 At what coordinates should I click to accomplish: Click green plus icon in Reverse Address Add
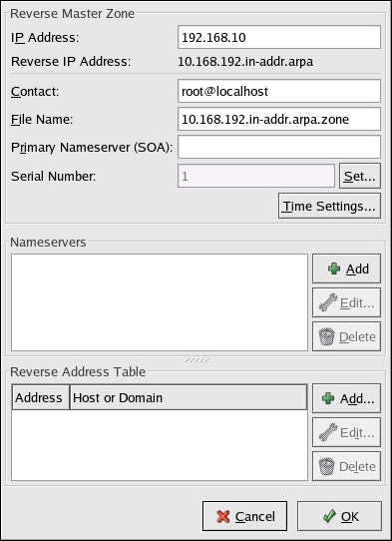tap(328, 398)
